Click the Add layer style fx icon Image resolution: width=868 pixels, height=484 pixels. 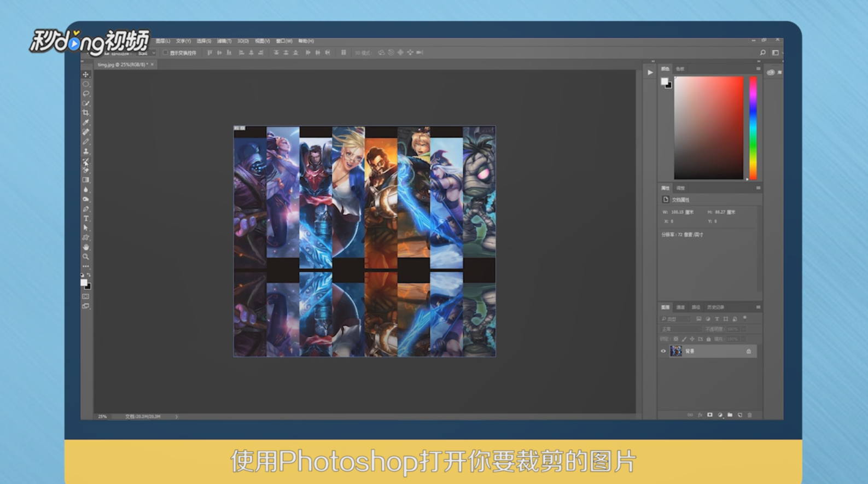pyautogui.click(x=700, y=415)
